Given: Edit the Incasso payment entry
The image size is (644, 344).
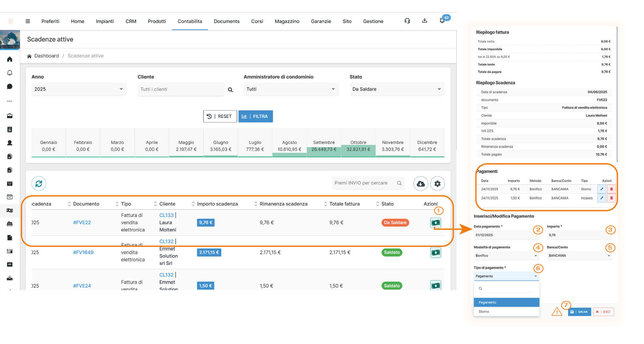Looking at the screenshot, I should (x=602, y=198).
